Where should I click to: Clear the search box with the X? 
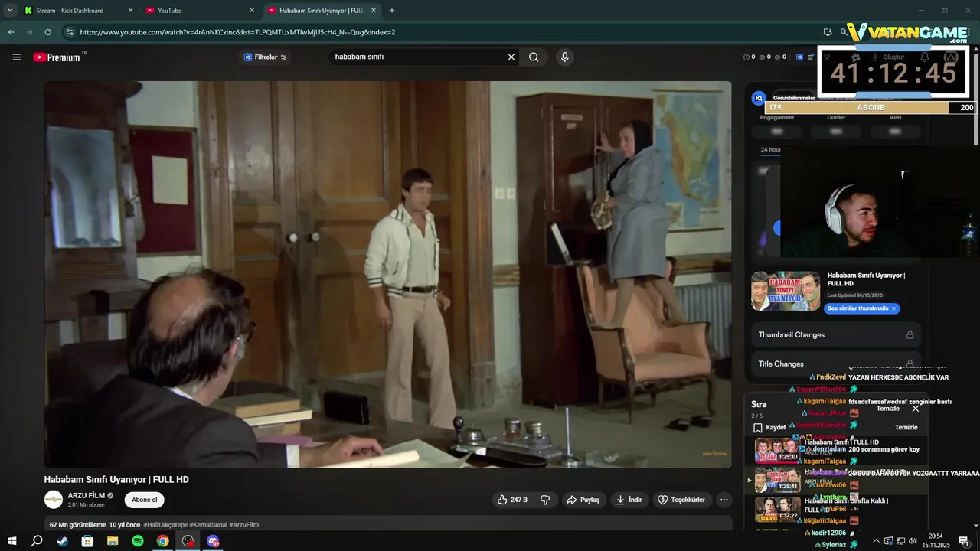(x=511, y=57)
